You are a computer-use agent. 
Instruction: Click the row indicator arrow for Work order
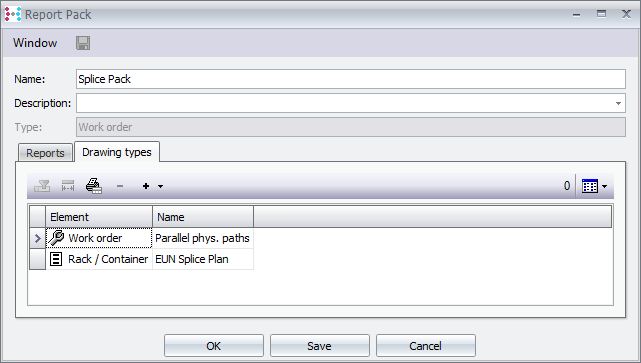pos(38,238)
